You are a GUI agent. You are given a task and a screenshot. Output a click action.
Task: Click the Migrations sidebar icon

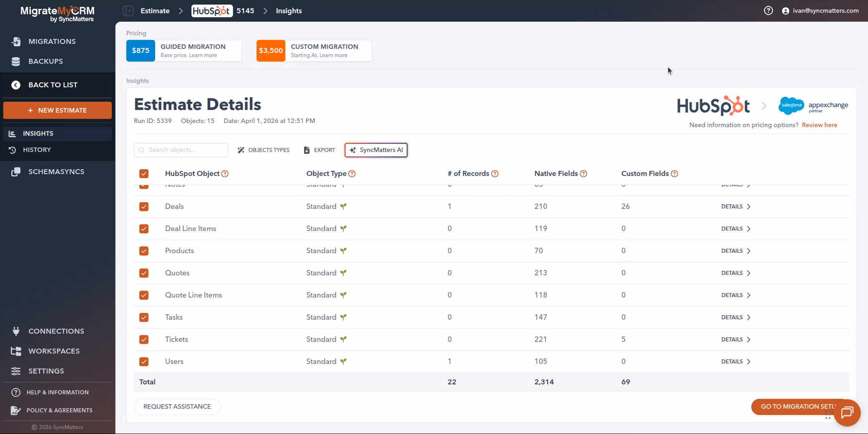point(16,41)
